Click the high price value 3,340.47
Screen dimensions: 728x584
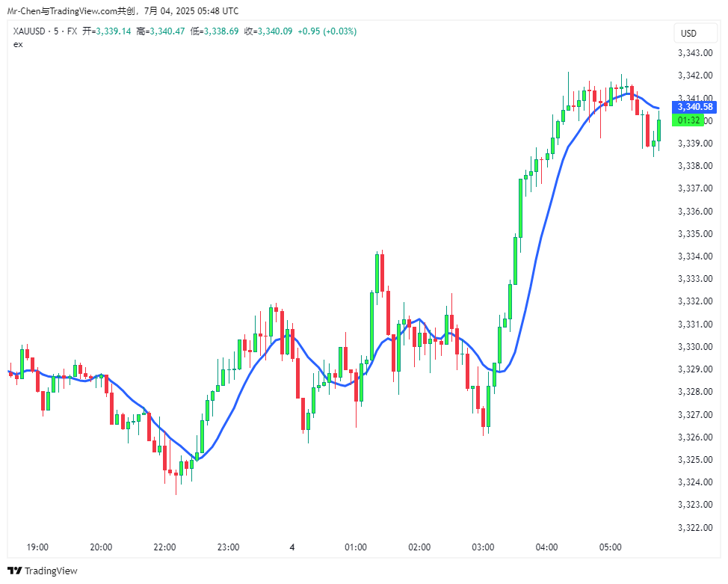click(x=167, y=31)
